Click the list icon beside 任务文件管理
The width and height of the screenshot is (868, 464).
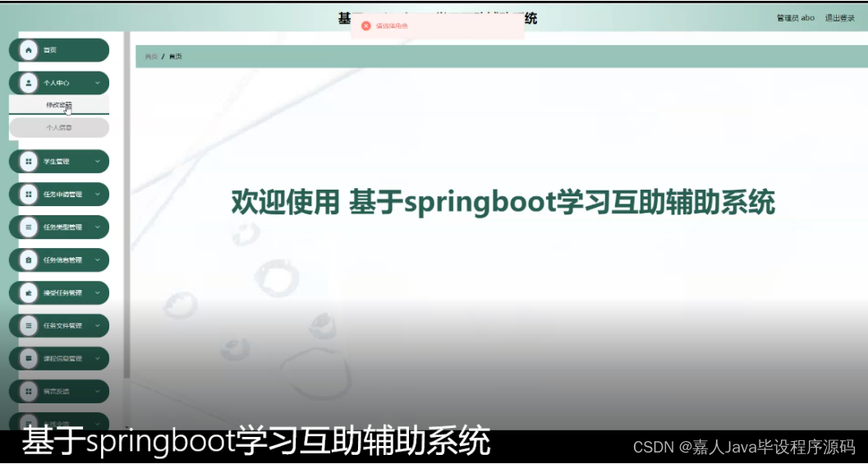point(29,325)
